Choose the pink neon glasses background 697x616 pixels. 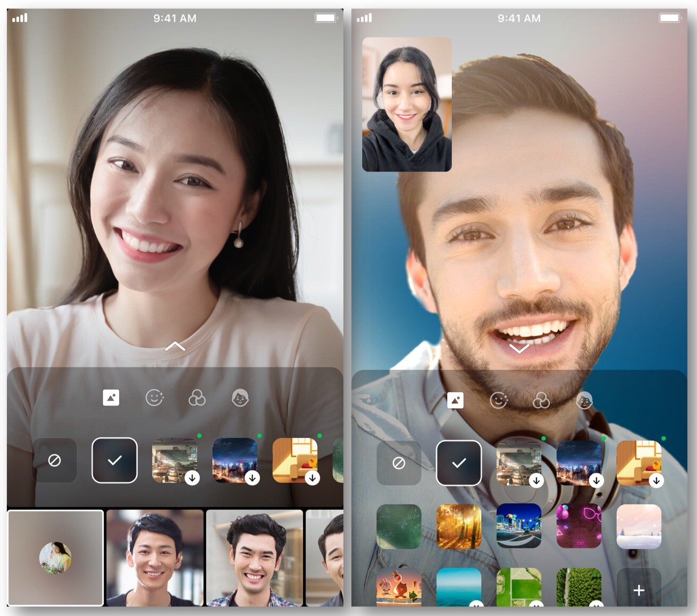click(579, 527)
